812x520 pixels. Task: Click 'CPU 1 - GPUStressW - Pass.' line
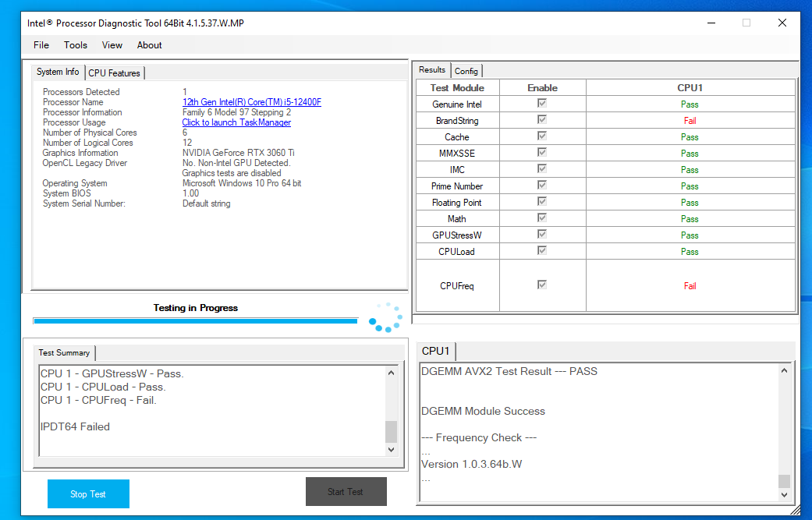[112, 373]
